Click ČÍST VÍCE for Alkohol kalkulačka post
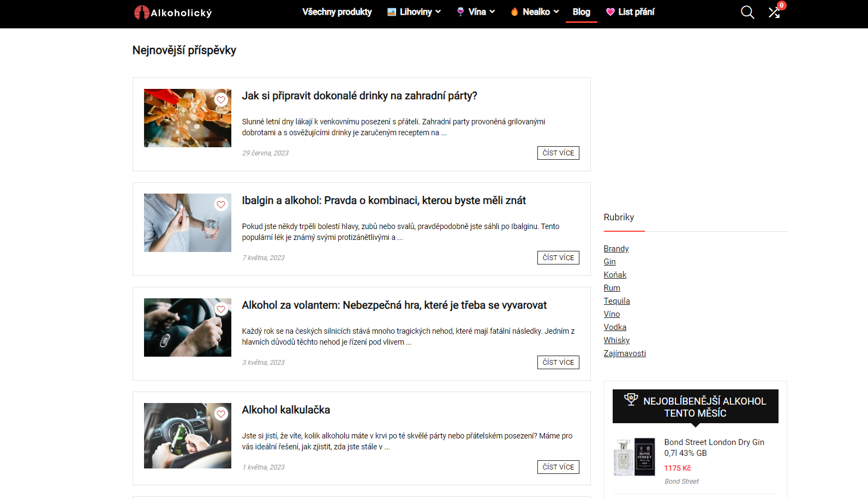This screenshot has height=499, width=868. pos(558,467)
